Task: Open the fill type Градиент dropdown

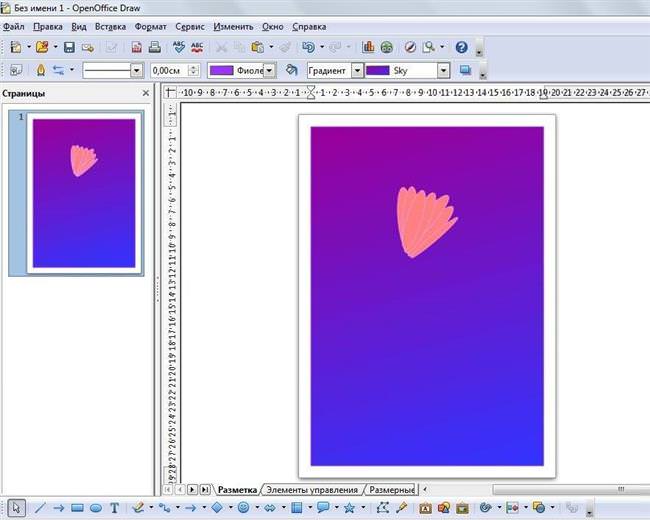Action: pyautogui.click(x=357, y=70)
